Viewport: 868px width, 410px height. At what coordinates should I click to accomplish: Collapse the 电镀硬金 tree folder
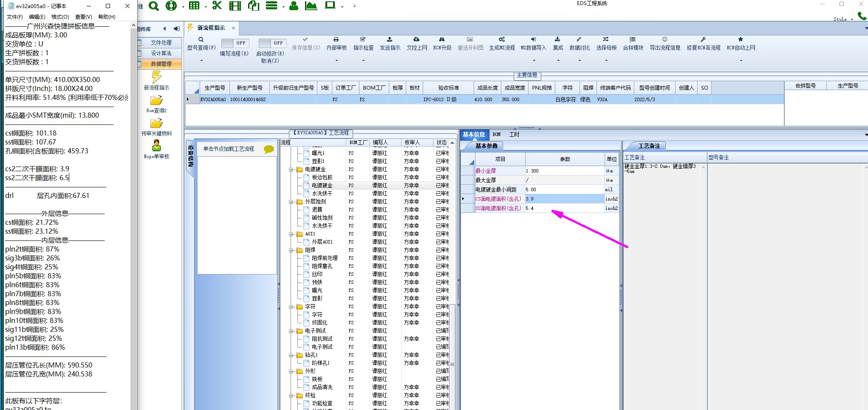291,170
